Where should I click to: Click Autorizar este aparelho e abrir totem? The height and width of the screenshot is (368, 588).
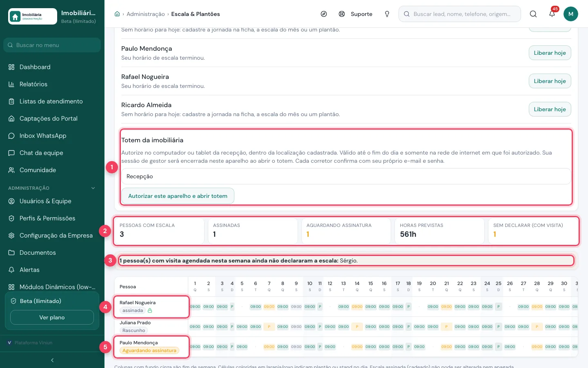click(x=178, y=196)
